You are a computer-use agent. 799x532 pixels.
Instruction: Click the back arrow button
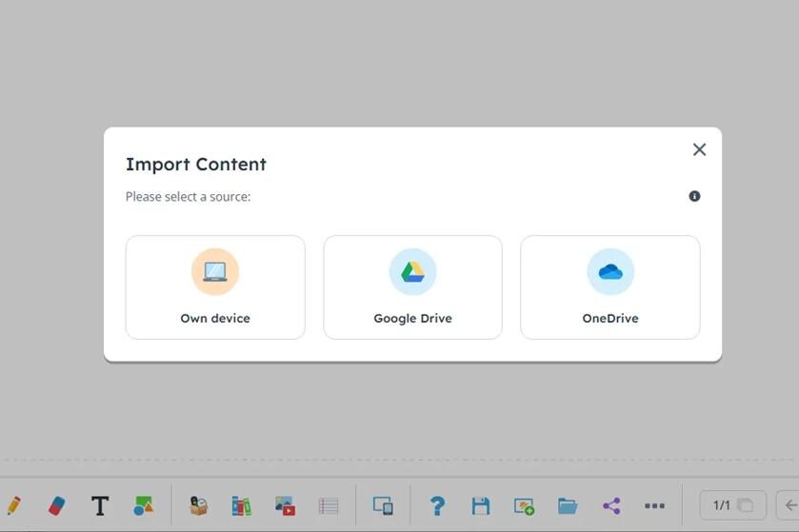[x=788, y=505]
